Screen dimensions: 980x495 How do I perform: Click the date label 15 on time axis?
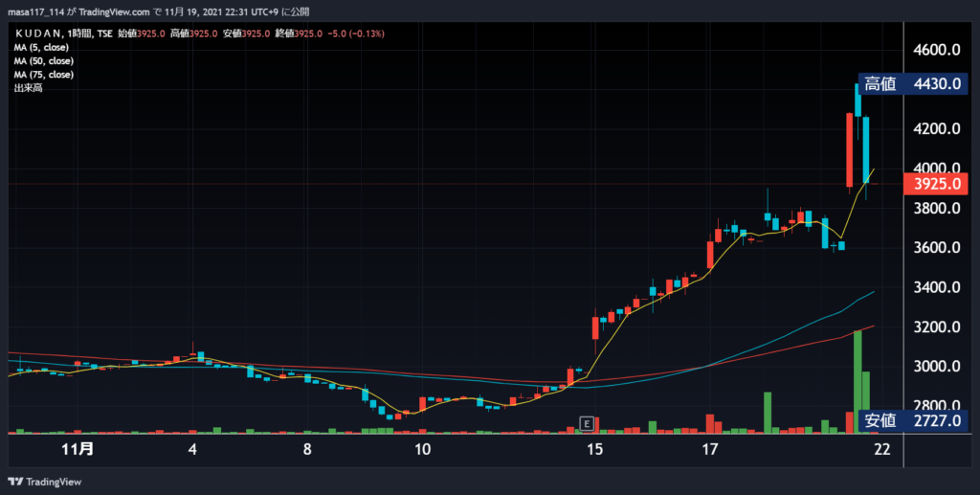(595, 449)
